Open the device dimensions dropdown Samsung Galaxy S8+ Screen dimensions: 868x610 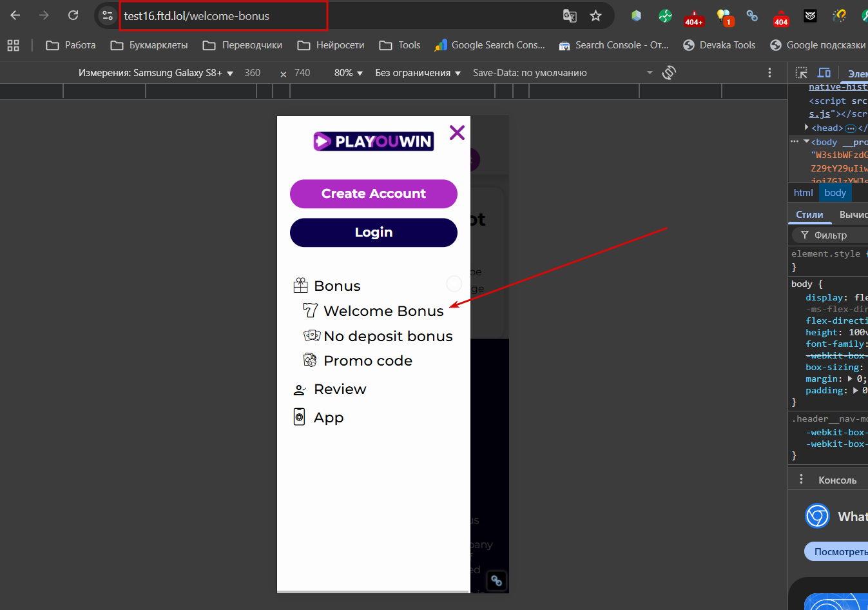(156, 73)
